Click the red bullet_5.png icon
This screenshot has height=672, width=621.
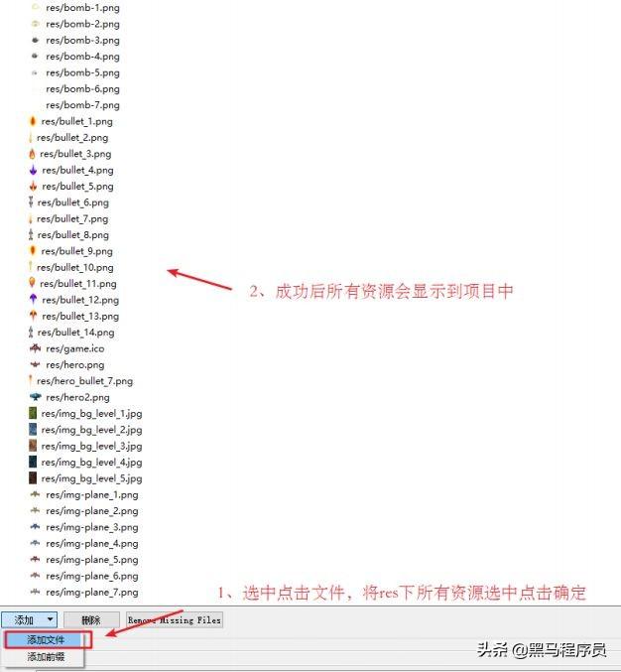pyautogui.click(x=33, y=186)
